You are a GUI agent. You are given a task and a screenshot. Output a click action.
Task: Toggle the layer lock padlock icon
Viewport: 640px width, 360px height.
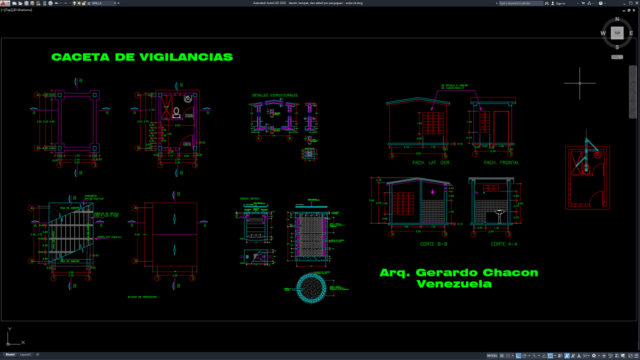pos(84,3)
